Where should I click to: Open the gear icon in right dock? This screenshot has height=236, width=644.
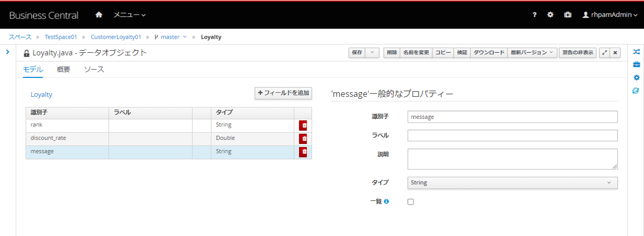(636, 77)
